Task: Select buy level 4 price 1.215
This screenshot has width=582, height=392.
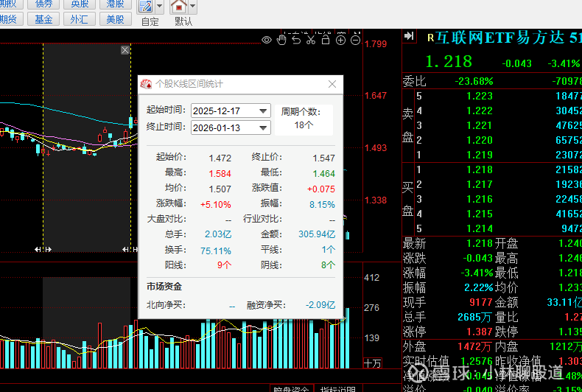Action: [x=479, y=214]
